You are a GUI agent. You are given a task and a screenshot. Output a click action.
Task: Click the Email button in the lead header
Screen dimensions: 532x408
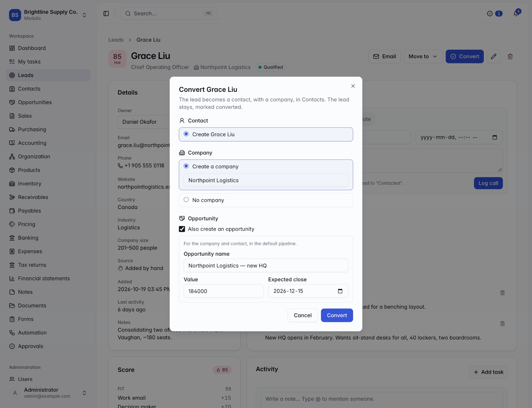coord(384,57)
